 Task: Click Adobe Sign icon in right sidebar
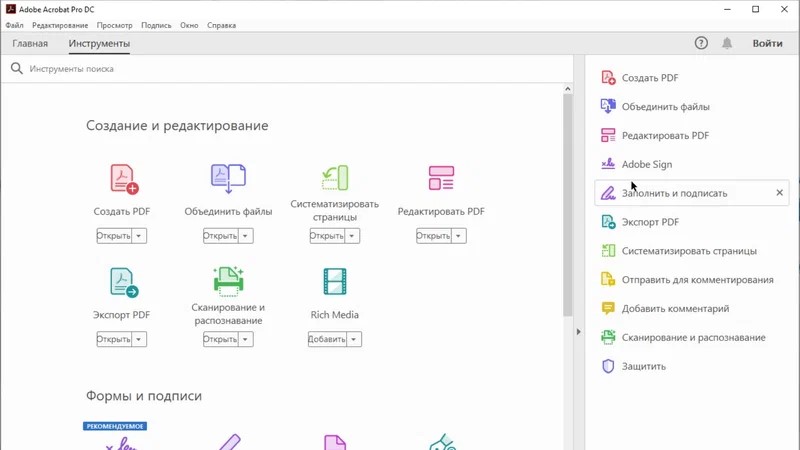[x=608, y=164]
